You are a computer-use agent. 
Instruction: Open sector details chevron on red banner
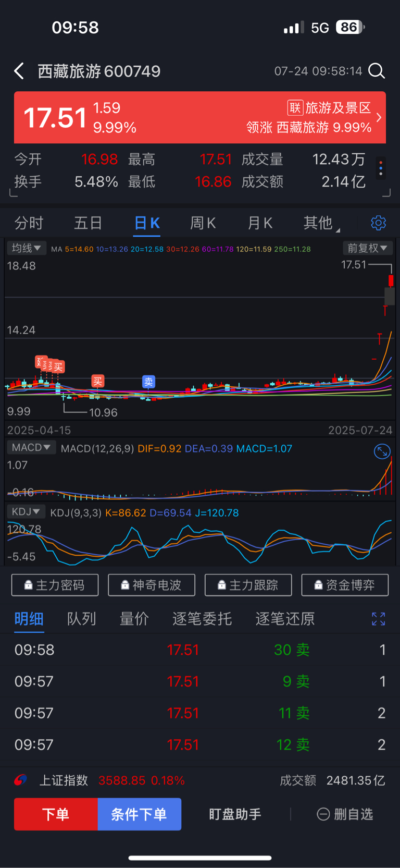(379, 118)
